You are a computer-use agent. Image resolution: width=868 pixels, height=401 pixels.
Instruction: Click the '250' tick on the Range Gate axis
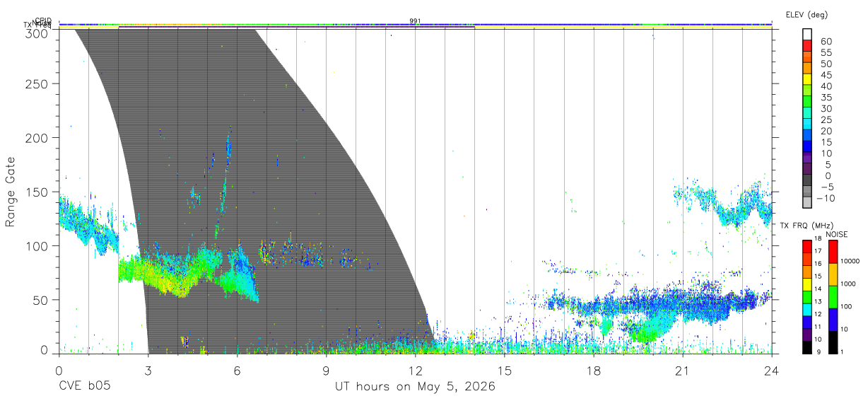pos(37,84)
